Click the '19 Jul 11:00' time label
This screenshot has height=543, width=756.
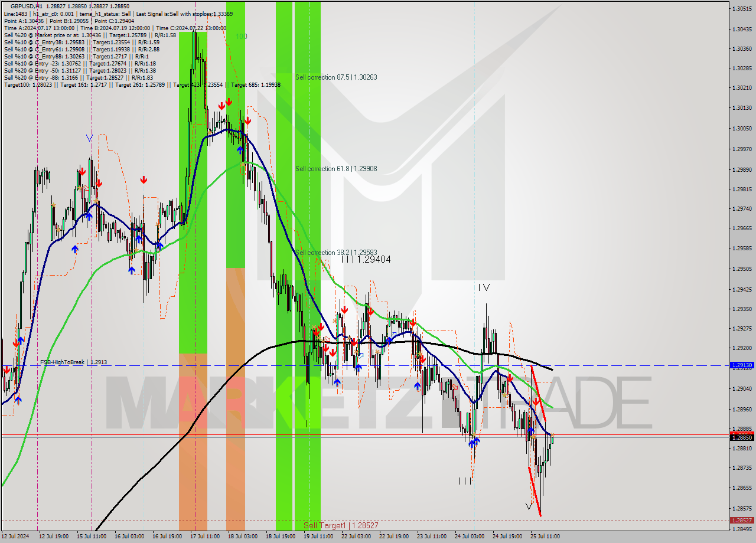click(318, 536)
